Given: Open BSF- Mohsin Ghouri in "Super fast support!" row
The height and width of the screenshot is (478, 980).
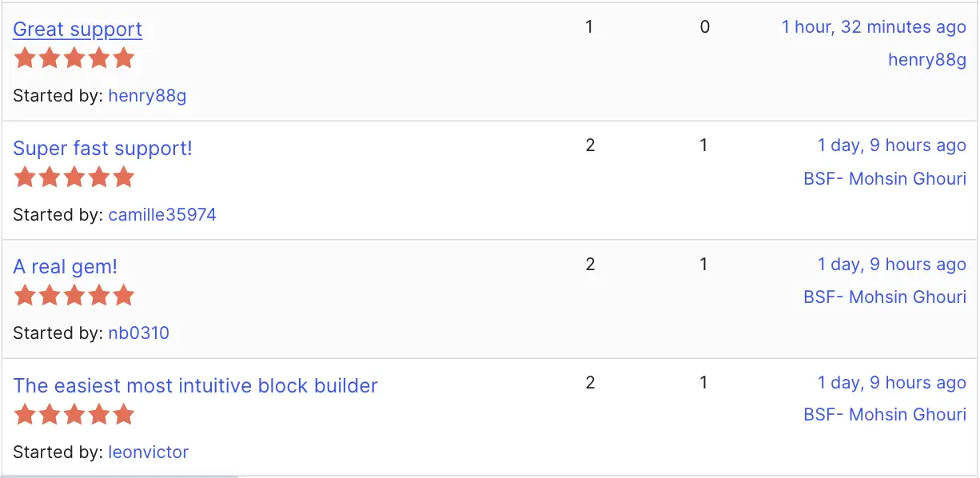Looking at the screenshot, I should click(884, 178).
